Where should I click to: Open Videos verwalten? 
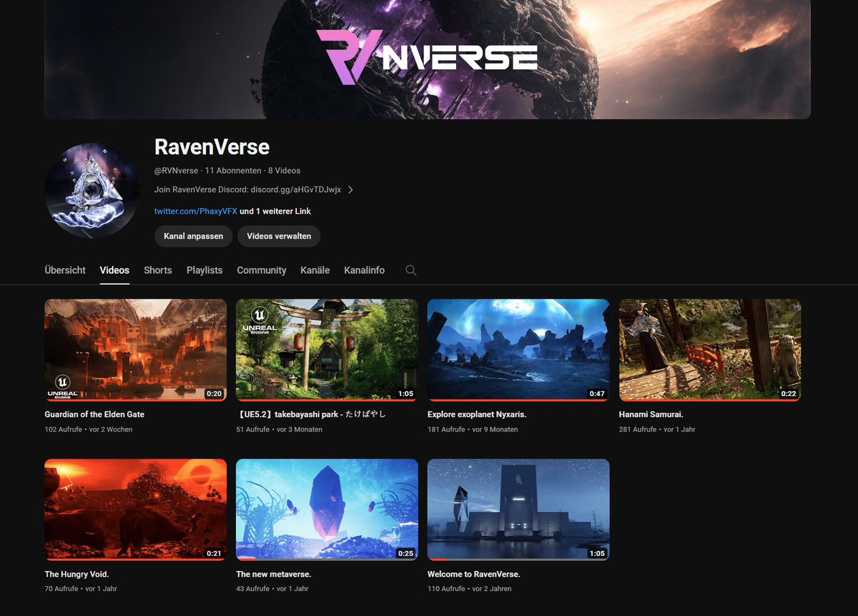coord(278,236)
